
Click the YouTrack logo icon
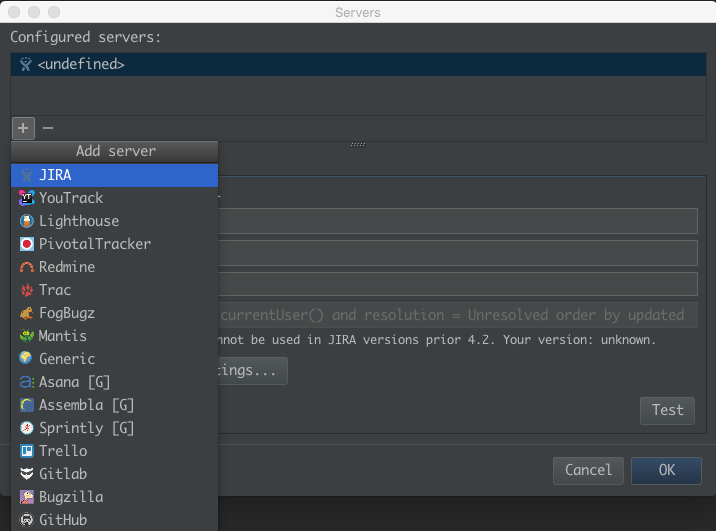26,198
